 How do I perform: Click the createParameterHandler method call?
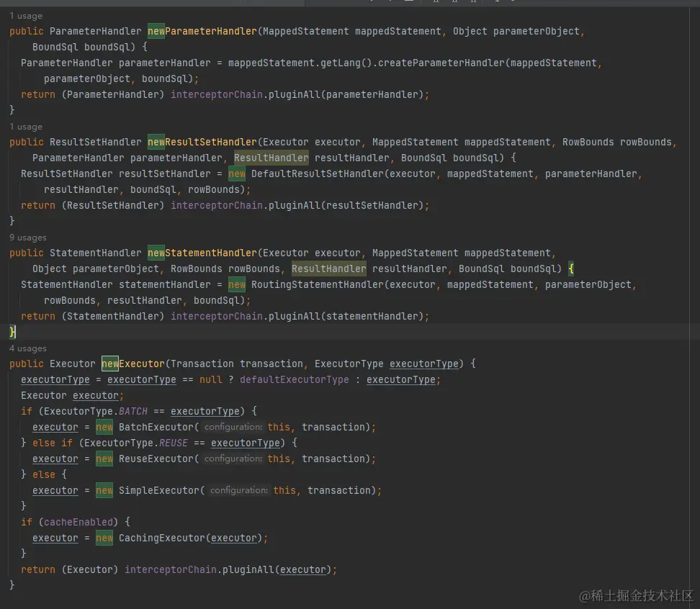tap(441, 63)
